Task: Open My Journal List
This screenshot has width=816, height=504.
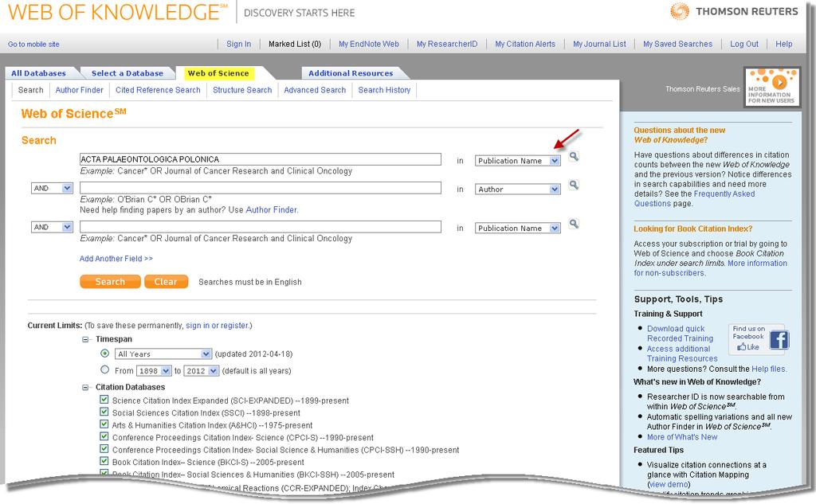Action: pos(599,45)
